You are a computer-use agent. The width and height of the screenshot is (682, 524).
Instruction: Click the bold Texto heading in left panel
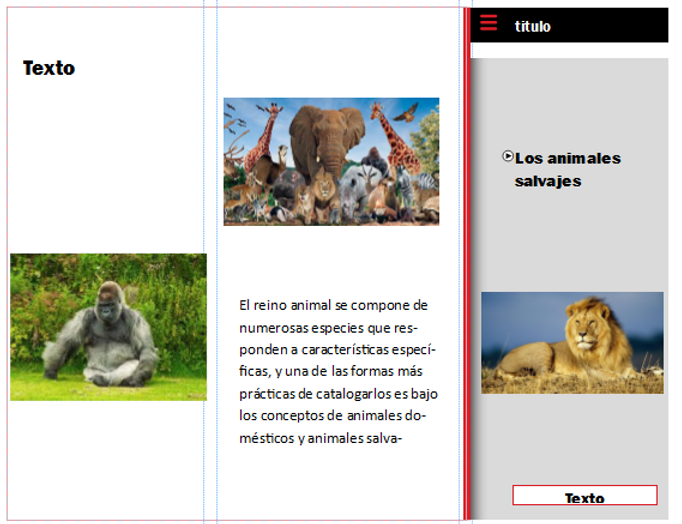(x=49, y=68)
